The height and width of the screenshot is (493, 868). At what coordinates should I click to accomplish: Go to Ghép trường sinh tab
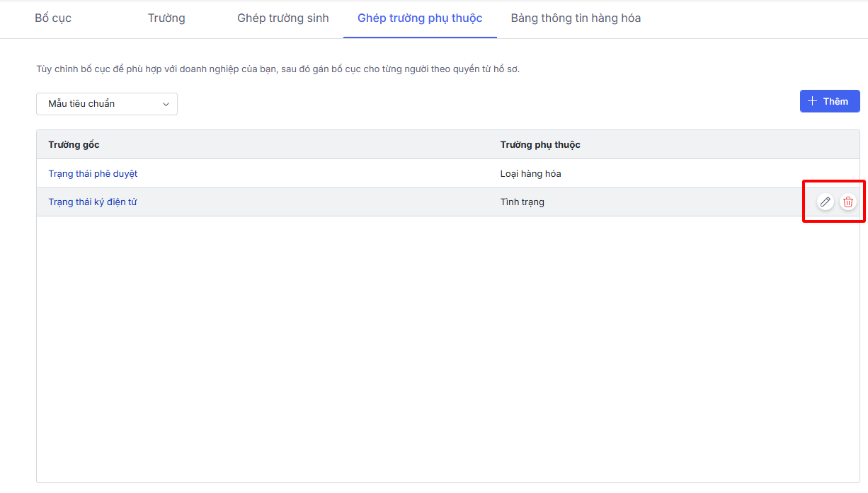coord(283,18)
